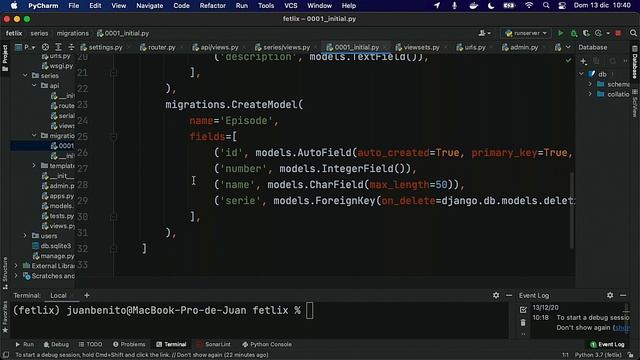Screen dimensions: 640x360
Task: Open Terminal panel settings gear
Action: pos(496,295)
